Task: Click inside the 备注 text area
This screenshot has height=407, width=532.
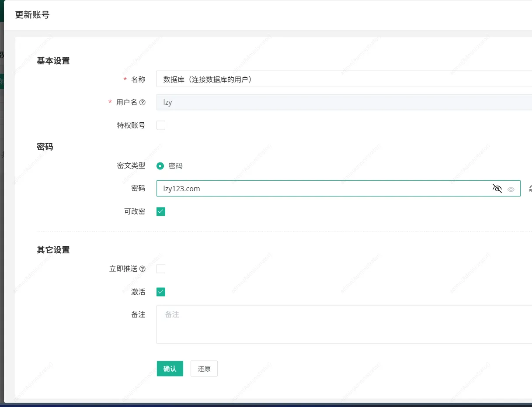Action: click(x=341, y=324)
